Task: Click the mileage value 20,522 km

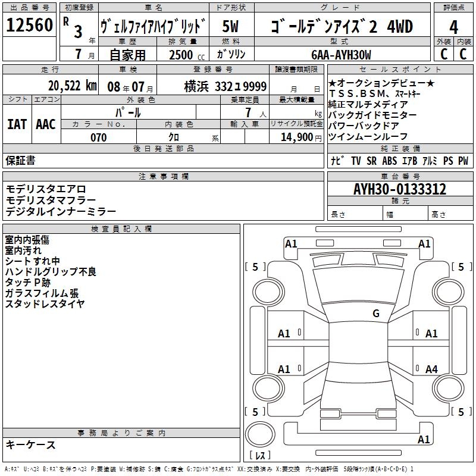Action: pyautogui.click(x=73, y=86)
